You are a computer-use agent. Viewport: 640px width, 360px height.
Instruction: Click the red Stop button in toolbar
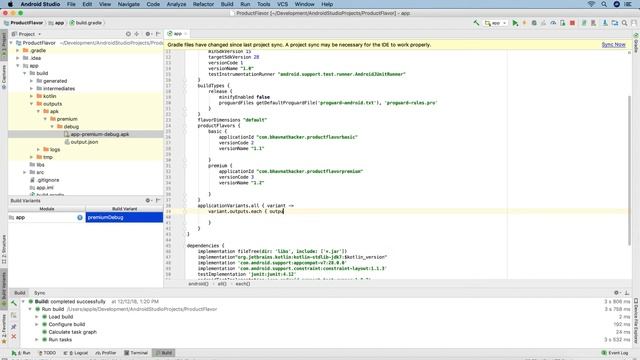[x=572, y=23]
